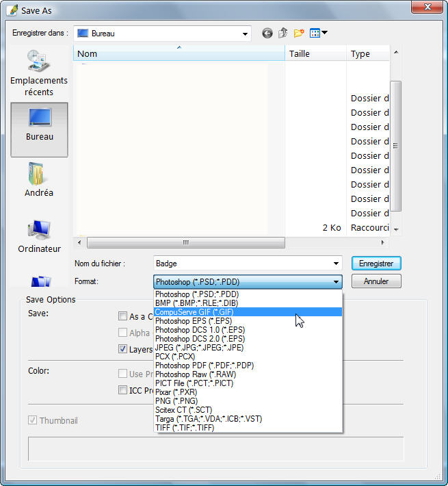
Task: Close the Save As dialog
Action: pyautogui.click(x=427, y=7)
